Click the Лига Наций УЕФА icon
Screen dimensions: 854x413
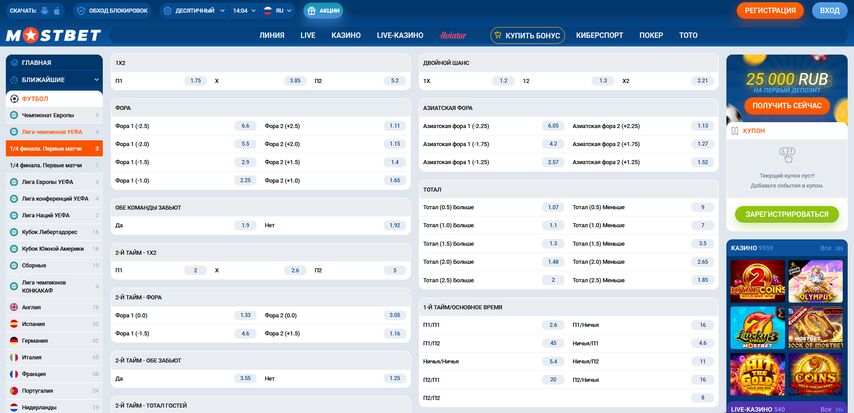tap(14, 215)
